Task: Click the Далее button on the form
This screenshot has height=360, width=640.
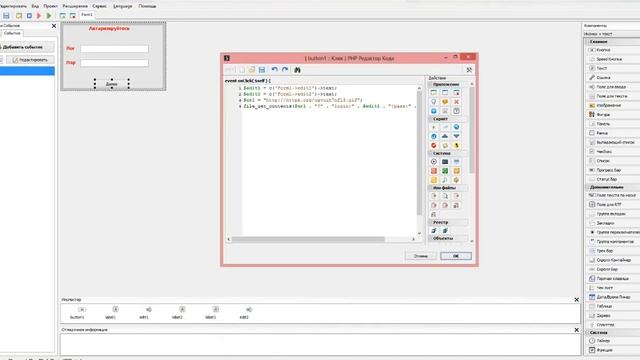Action: click(x=111, y=84)
